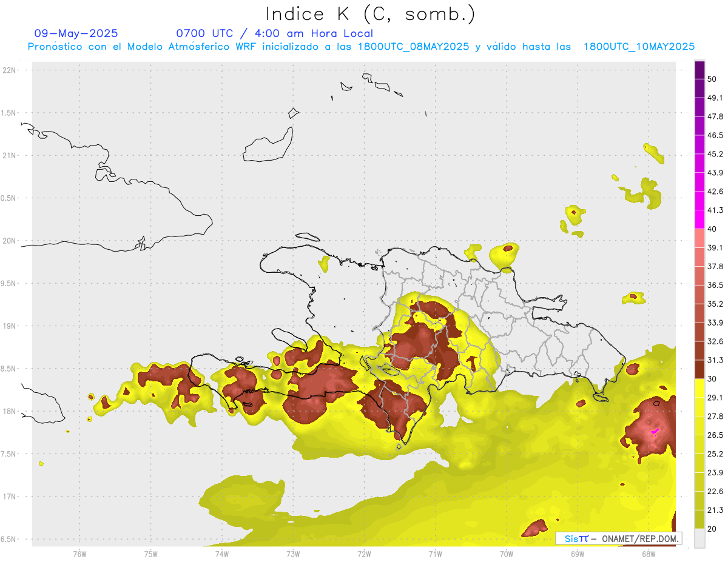The image size is (728, 562).
Task: Click the longitude label "72W"
Action: coord(364,554)
